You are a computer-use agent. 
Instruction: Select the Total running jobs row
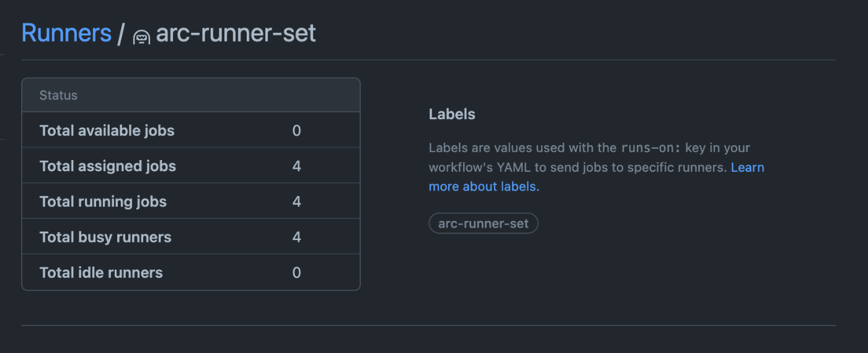click(191, 201)
